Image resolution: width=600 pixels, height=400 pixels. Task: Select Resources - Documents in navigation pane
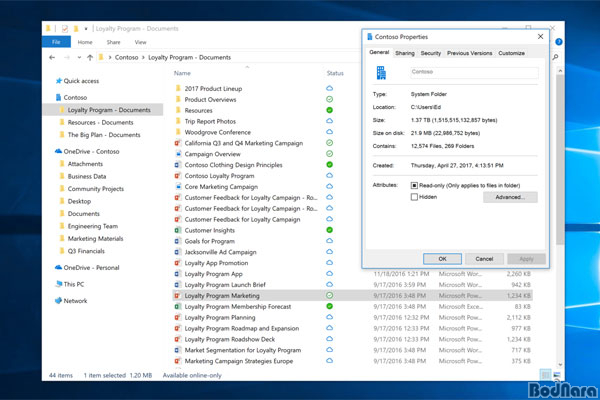(100, 122)
